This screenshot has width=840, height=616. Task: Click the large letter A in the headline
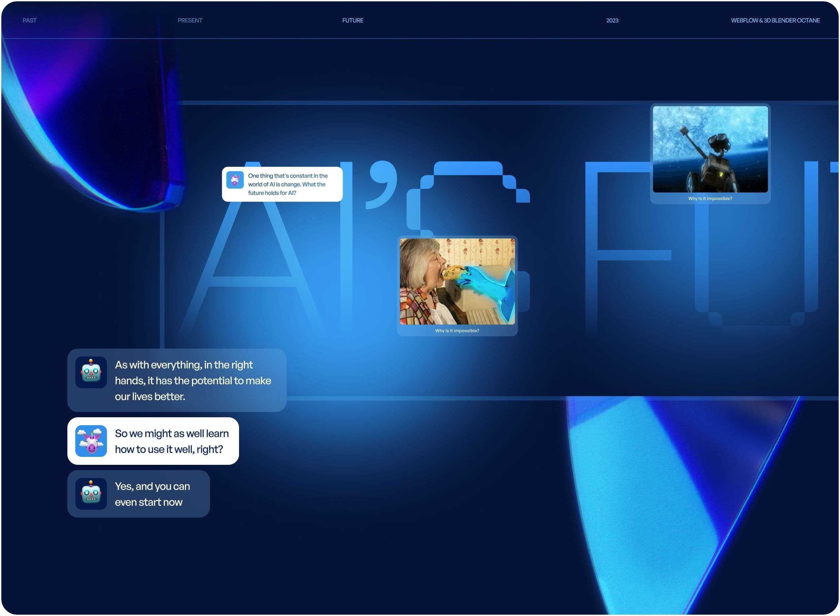tap(253, 282)
